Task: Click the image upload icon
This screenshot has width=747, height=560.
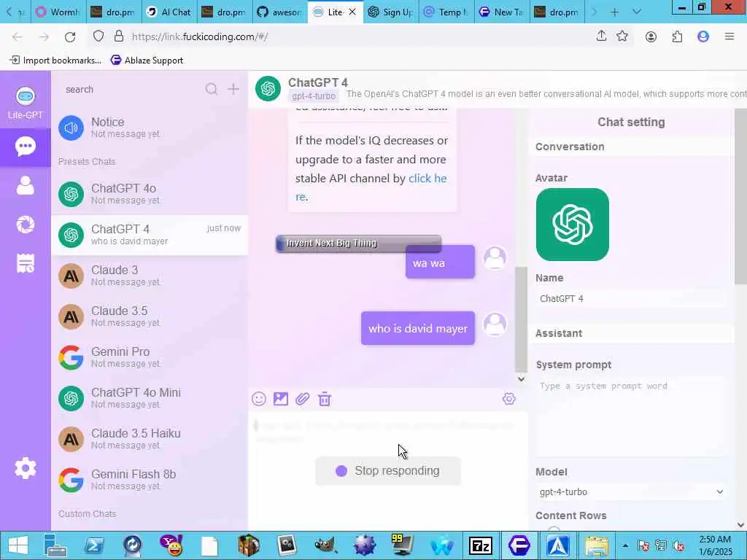Action: point(281,399)
